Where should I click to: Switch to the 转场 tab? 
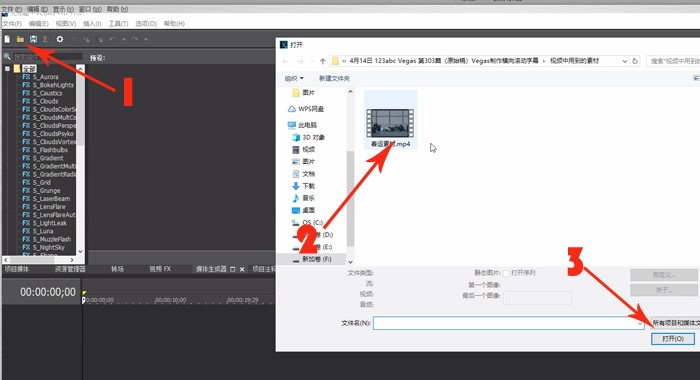point(117,269)
